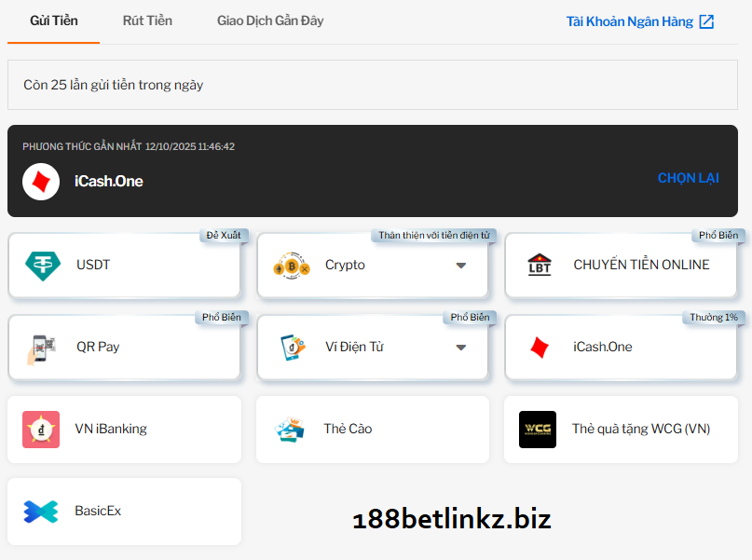Select the Gửi Tiền tab
Image resolution: width=752 pixels, height=560 pixels.
click(x=54, y=20)
